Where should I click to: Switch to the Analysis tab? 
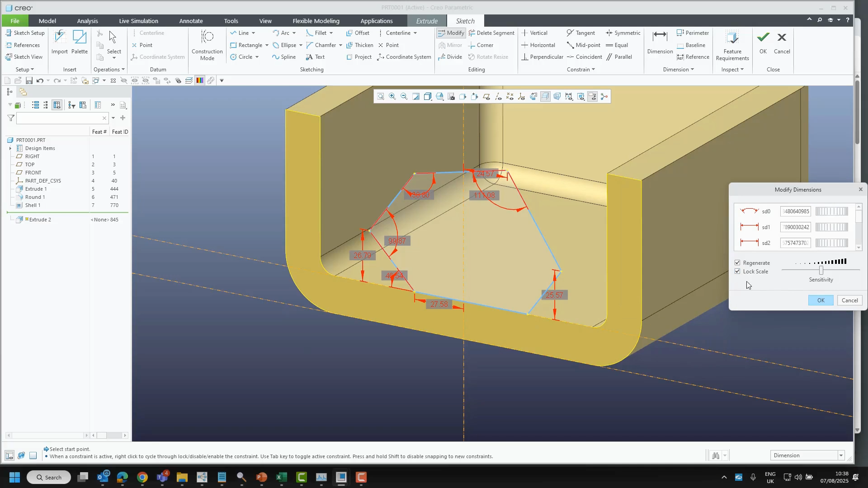tap(87, 21)
